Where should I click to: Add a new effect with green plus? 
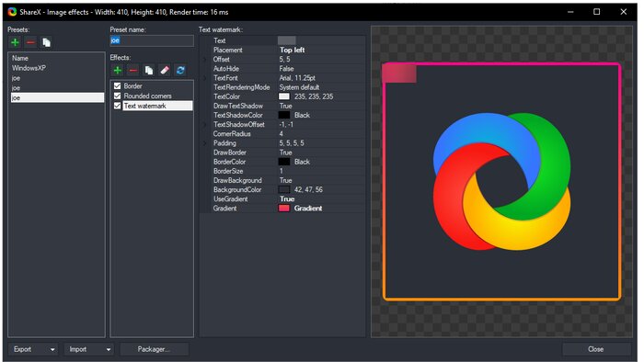[118, 70]
